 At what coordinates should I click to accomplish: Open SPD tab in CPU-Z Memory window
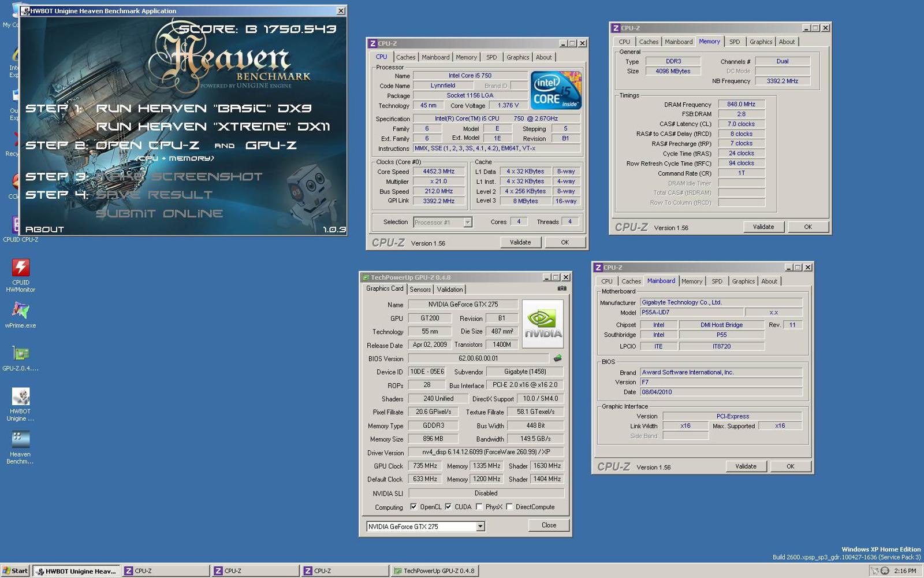(x=735, y=42)
